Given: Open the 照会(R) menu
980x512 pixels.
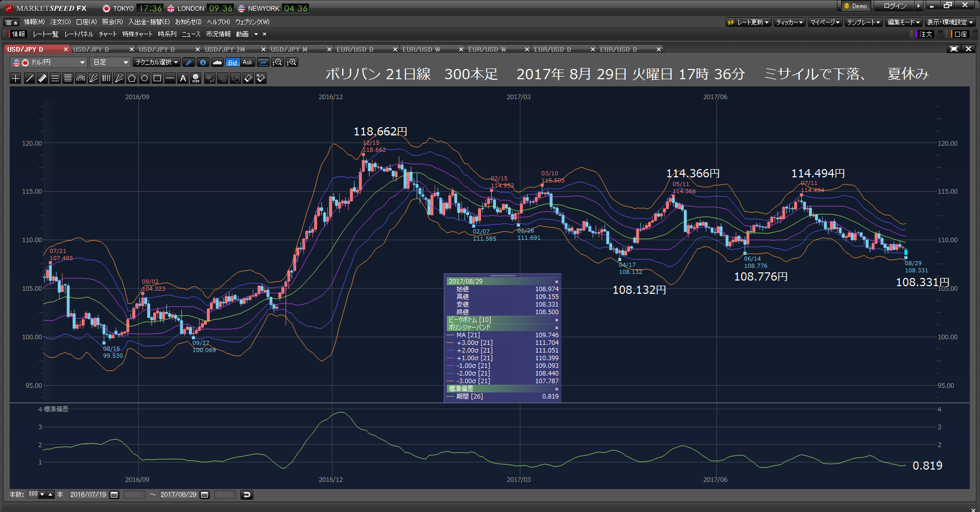Looking at the screenshot, I should (x=112, y=22).
